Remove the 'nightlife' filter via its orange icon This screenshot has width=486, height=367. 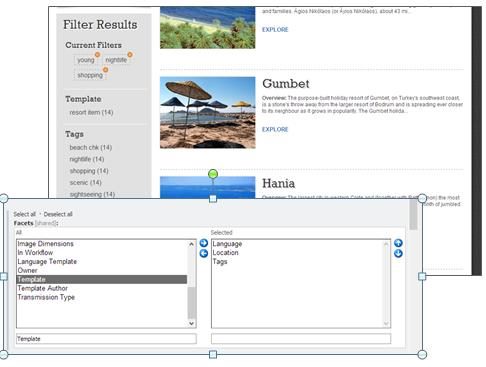point(130,54)
